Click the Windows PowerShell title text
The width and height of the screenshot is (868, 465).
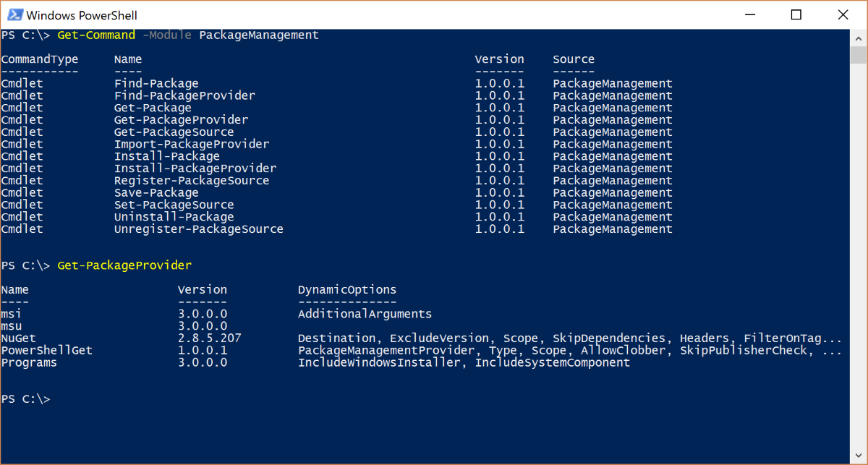(81, 14)
